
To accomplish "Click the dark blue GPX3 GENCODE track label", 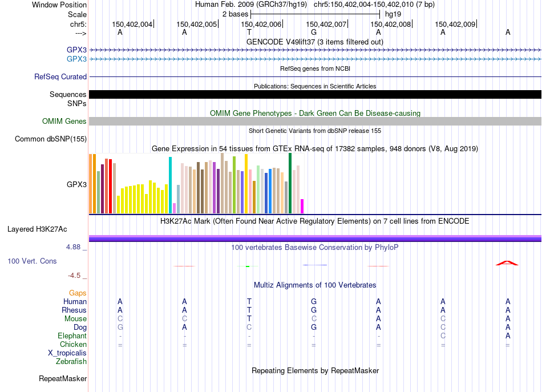I will pos(77,50).
